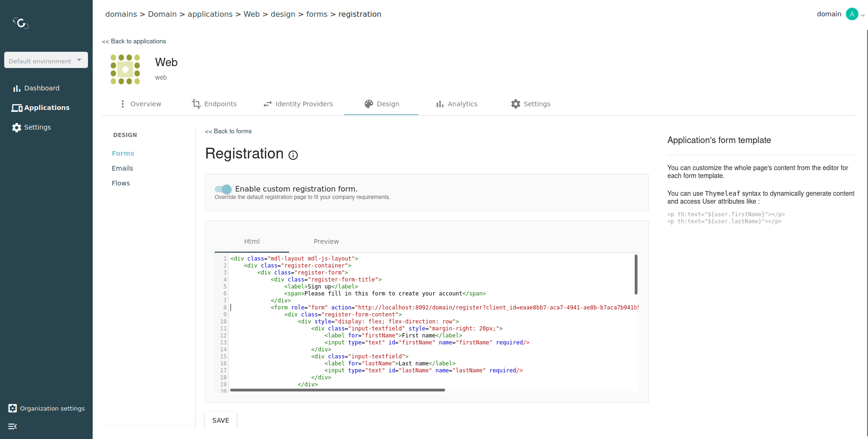Screen dimensions: 868x439
Task: Go to the Analytics tab
Action: pyautogui.click(x=456, y=104)
